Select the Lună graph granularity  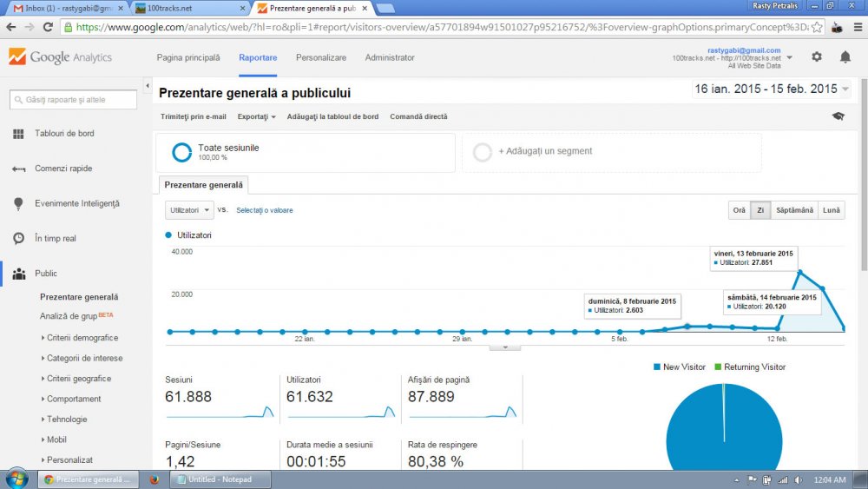coord(832,210)
